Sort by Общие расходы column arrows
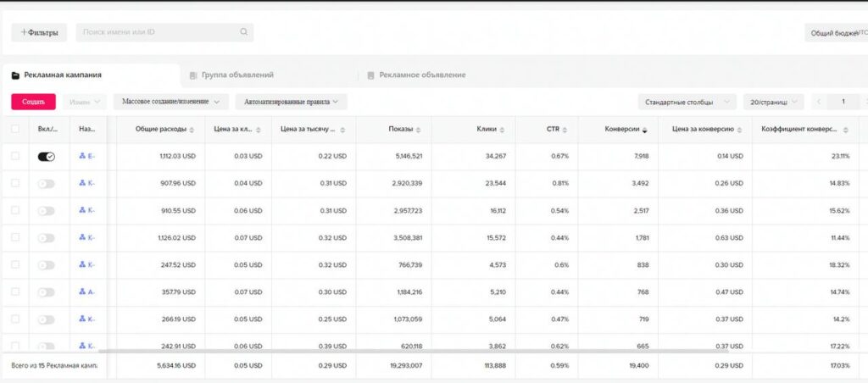868x383 pixels. pyautogui.click(x=192, y=130)
